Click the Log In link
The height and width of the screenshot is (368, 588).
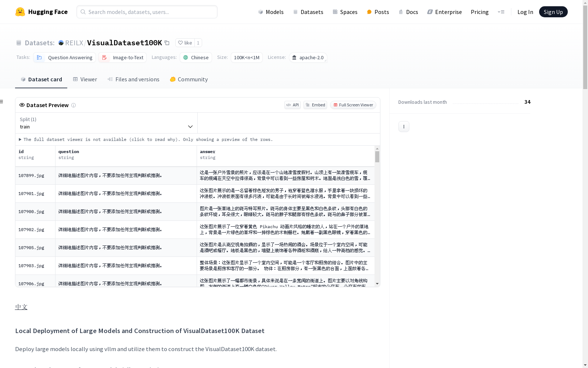point(525,12)
